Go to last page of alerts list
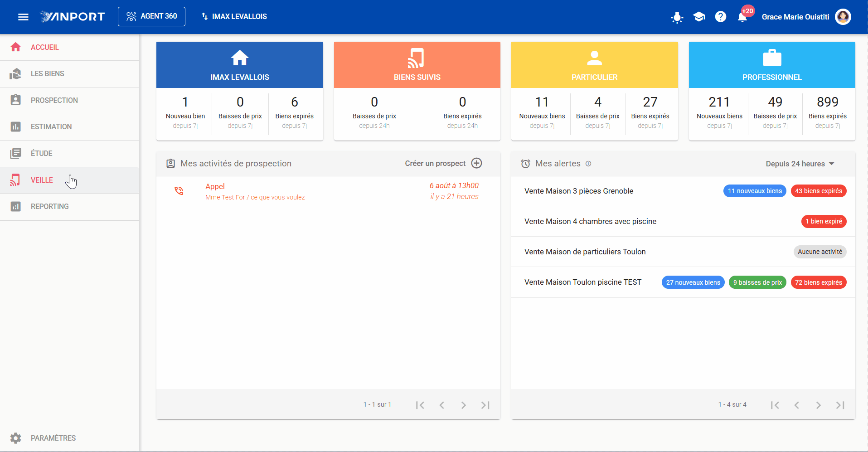868x452 pixels. pyautogui.click(x=840, y=405)
